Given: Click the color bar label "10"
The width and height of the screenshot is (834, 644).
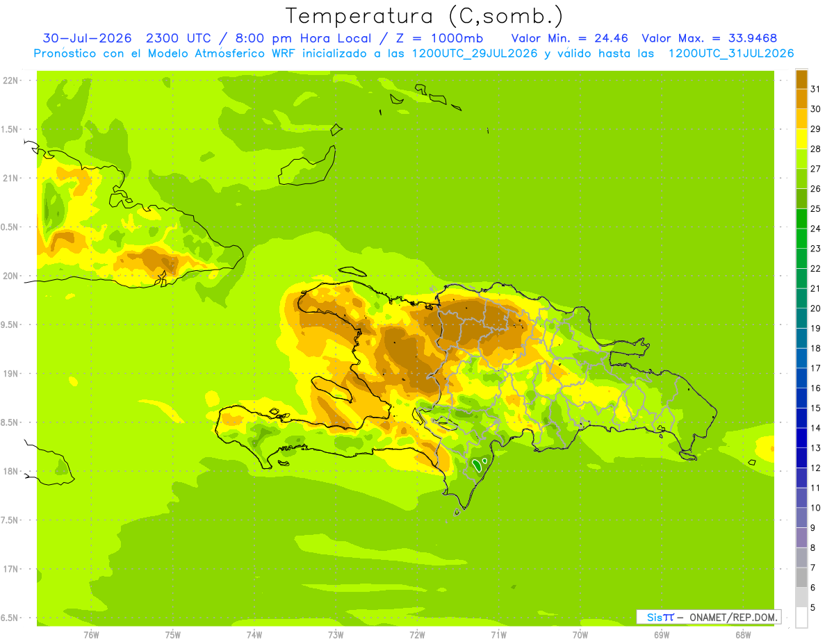Looking at the screenshot, I should point(816,508).
